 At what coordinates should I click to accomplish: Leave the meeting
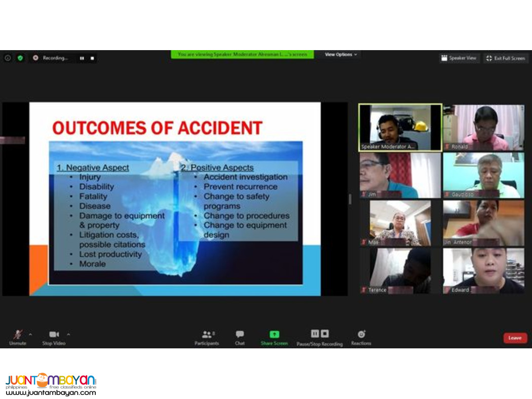515,338
